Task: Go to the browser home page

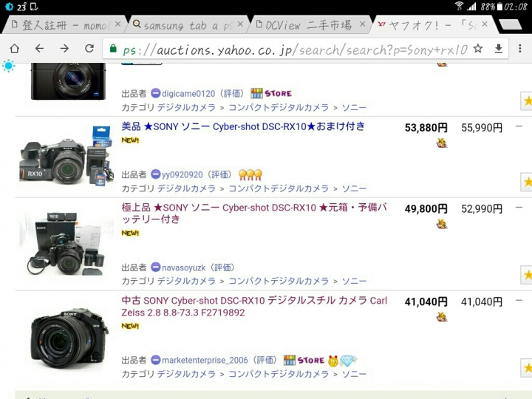Action: [x=14, y=49]
